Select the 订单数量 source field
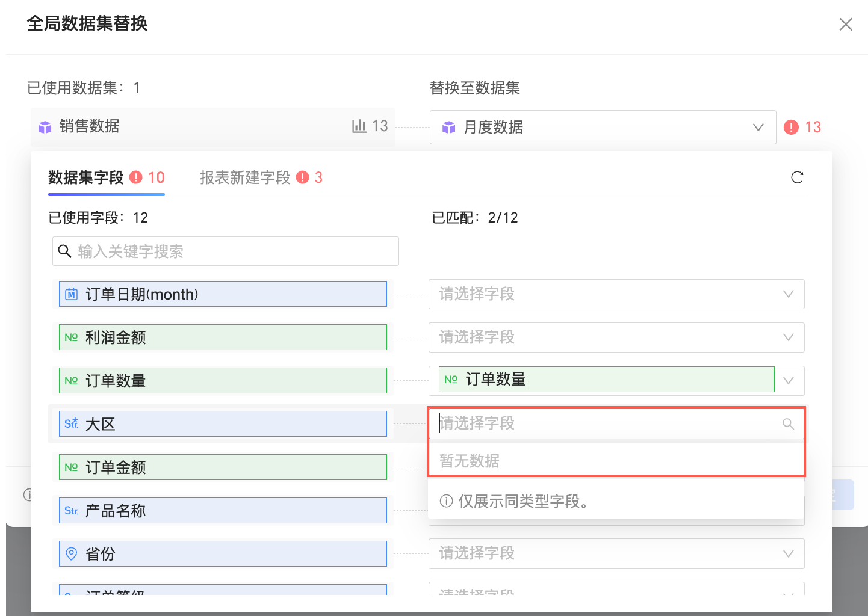The height and width of the screenshot is (616, 868). point(223,381)
